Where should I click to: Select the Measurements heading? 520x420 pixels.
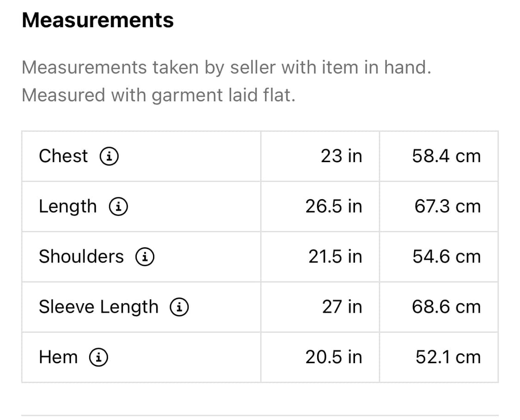click(x=98, y=20)
